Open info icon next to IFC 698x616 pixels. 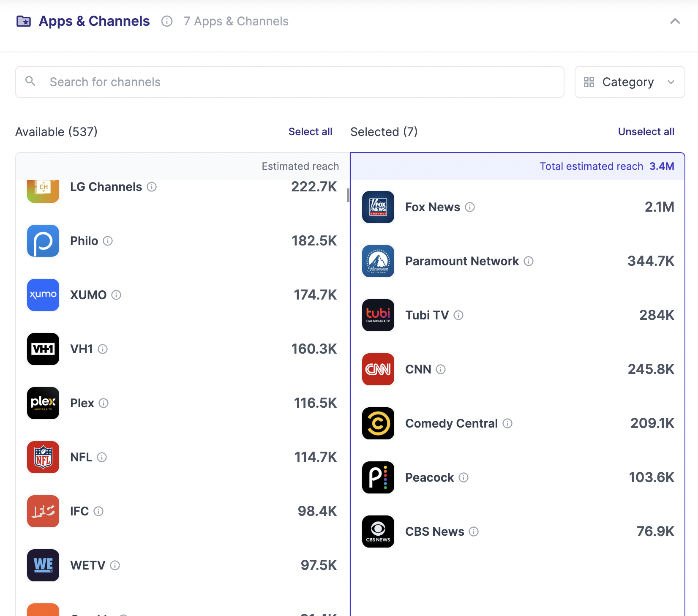[98, 511]
